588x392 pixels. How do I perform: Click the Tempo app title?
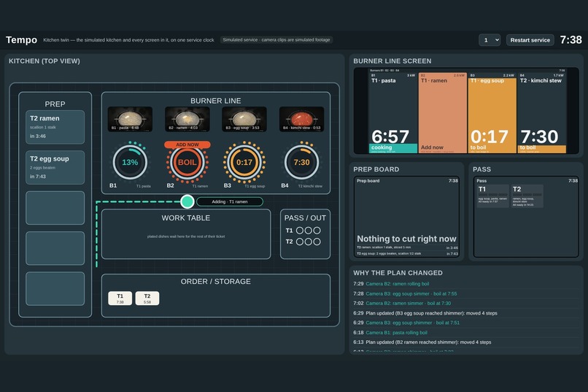tap(21, 39)
